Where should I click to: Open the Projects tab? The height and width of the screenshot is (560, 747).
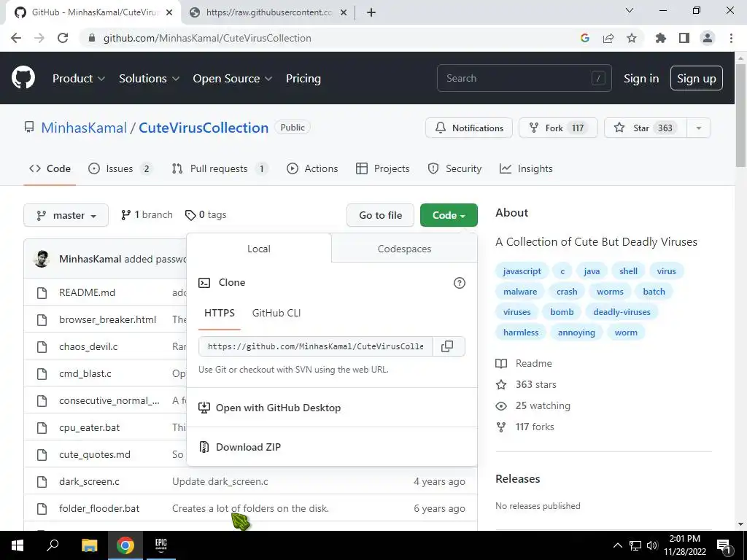pyautogui.click(x=382, y=168)
